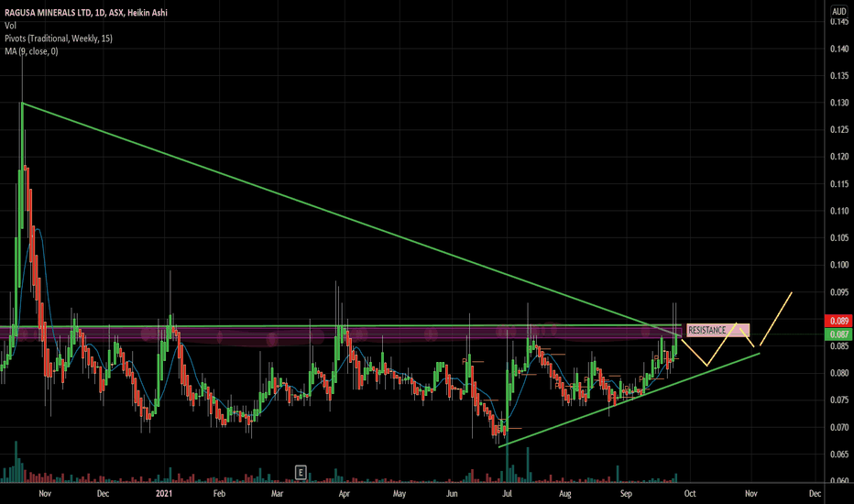The height and width of the screenshot is (504, 854).
Task: Click the Oct date axis label
Action: [x=689, y=494]
